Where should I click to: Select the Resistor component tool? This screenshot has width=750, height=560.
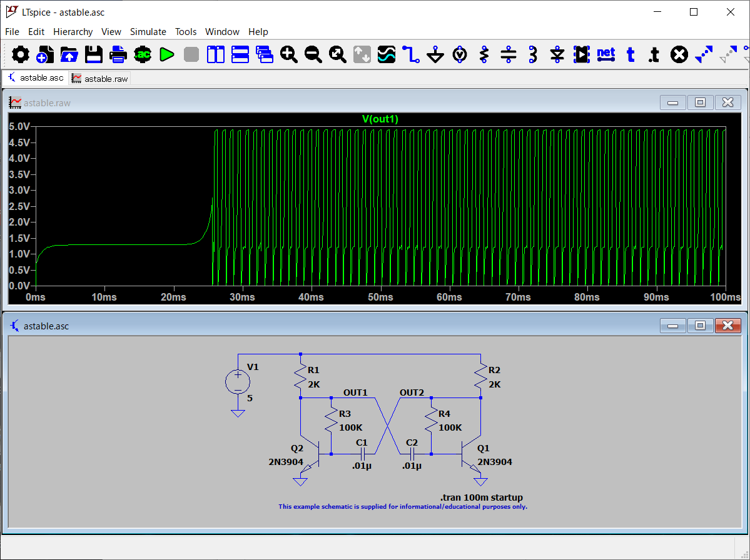pyautogui.click(x=484, y=55)
